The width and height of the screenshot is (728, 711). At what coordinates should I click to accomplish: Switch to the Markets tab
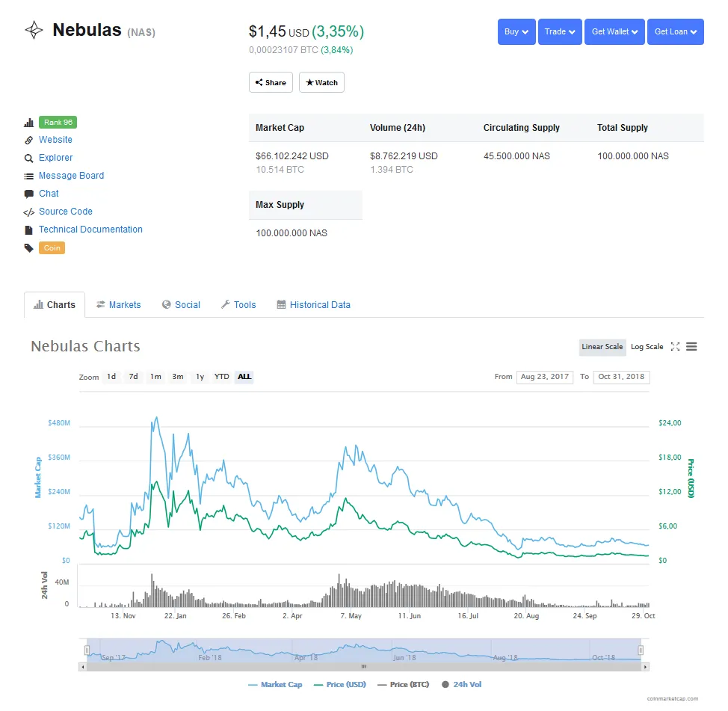[x=118, y=305]
